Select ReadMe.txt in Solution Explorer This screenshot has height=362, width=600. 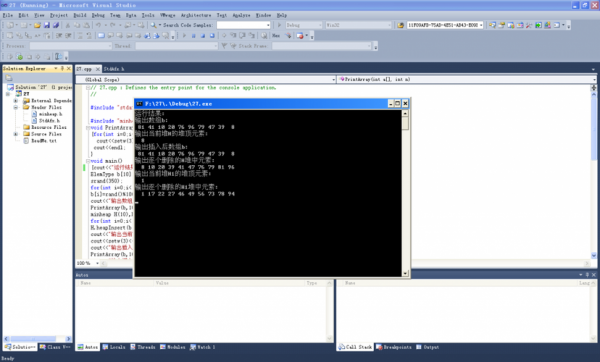pos(44,141)
